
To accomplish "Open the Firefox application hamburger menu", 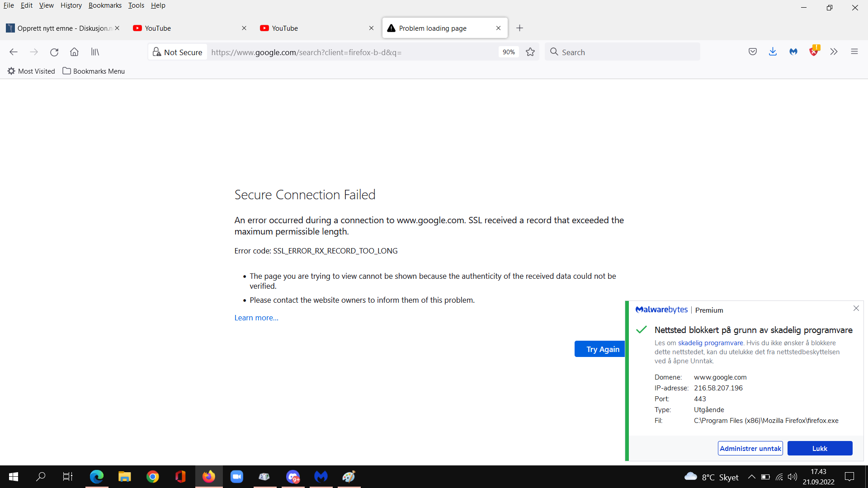I will pos(854,52).
